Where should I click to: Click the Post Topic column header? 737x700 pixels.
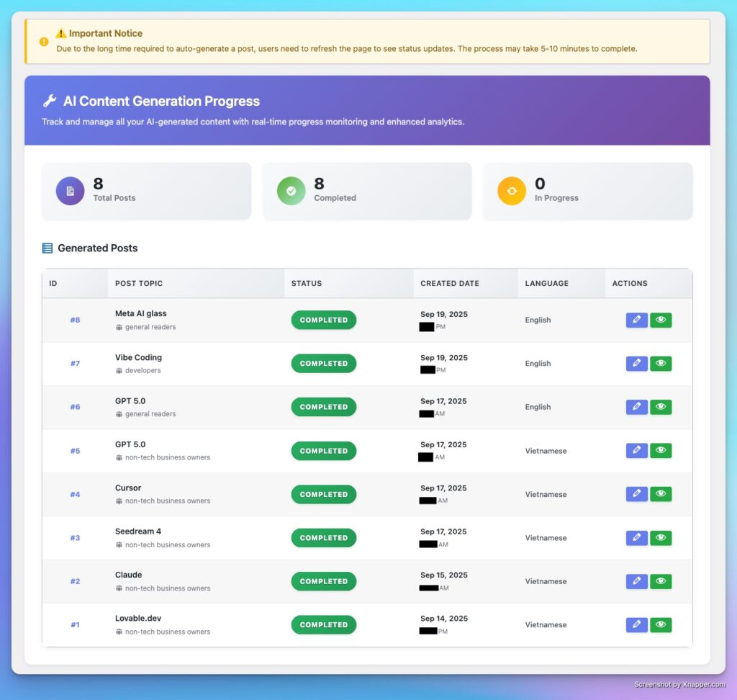(x=139, y=284)
